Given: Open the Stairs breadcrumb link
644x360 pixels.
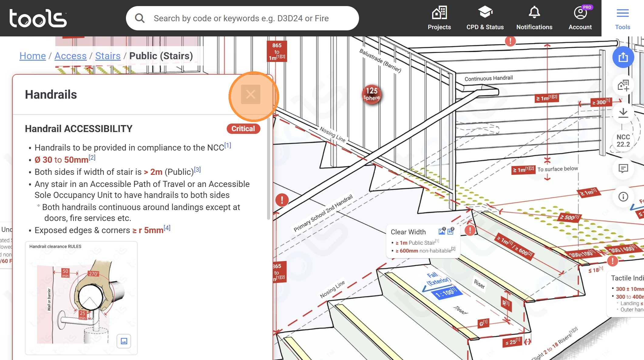Looking at the screenshot, I should coord(108,56).
